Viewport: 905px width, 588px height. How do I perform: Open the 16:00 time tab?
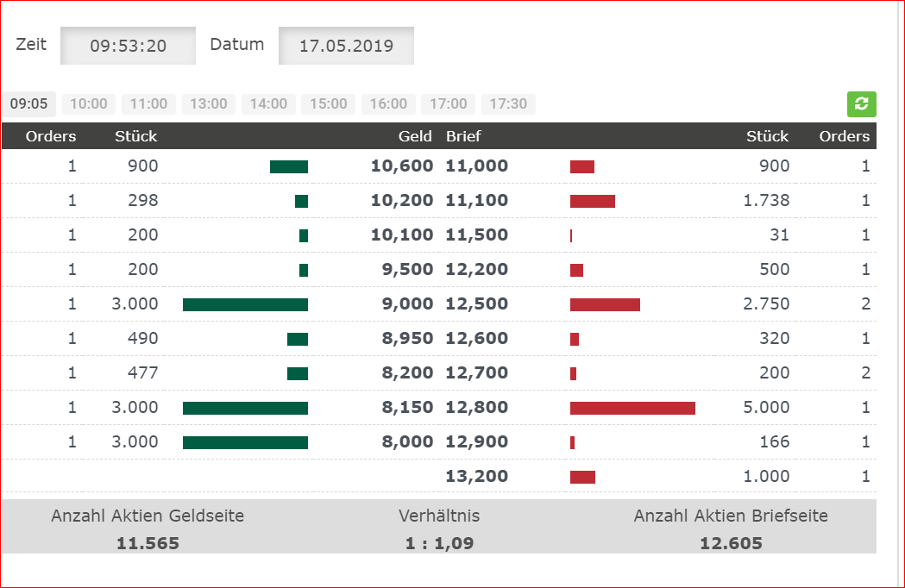(x=388, y=104)
